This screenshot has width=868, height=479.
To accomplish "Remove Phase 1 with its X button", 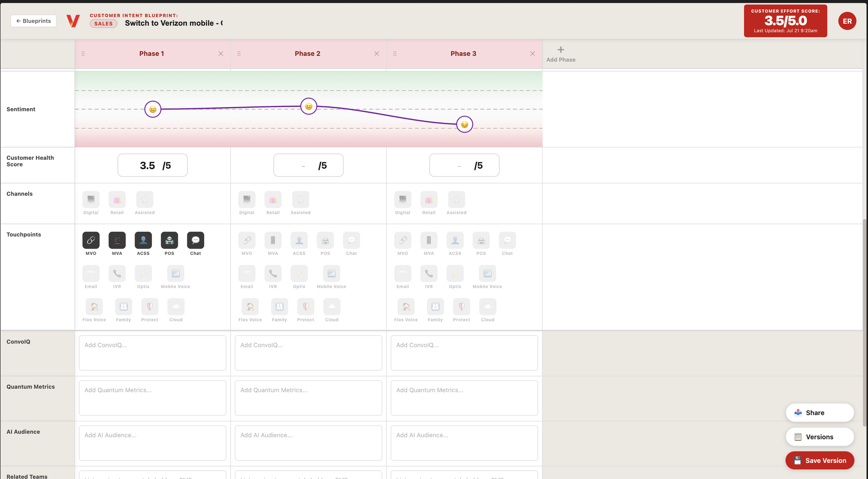I will (221, 53).
